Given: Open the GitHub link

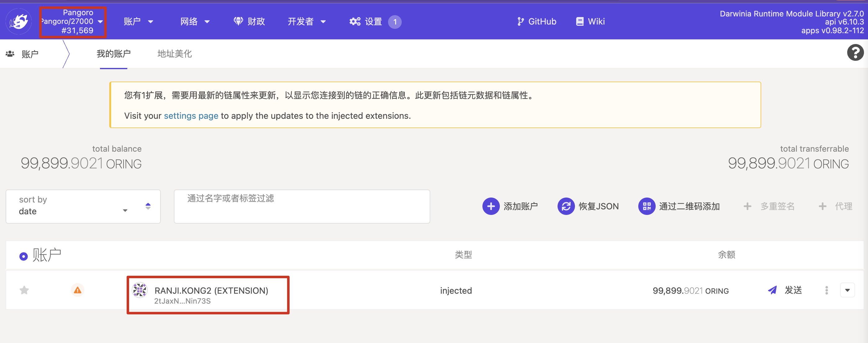Looking at the screenshot, I should pyautogui.click(x=536, y=21).
